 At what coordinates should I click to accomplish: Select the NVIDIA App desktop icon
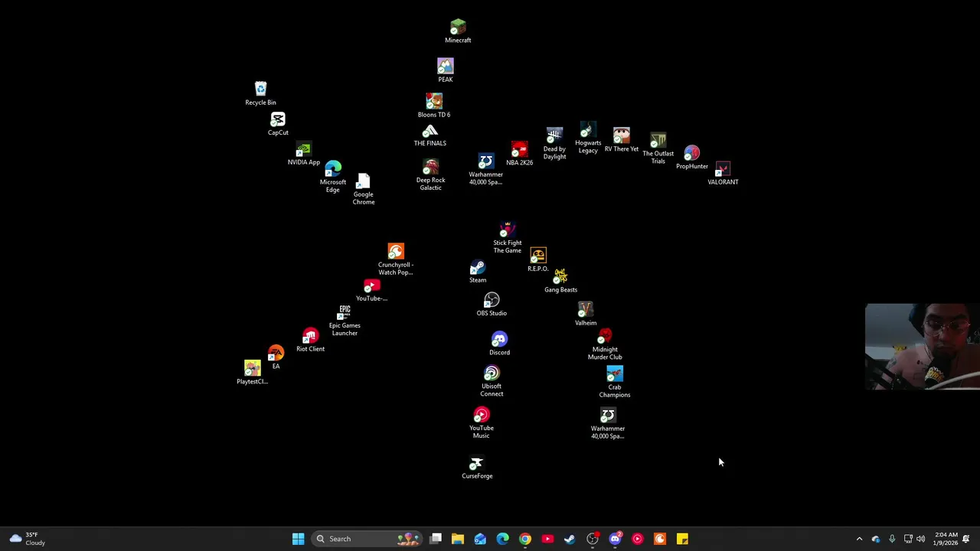[304, 154]
